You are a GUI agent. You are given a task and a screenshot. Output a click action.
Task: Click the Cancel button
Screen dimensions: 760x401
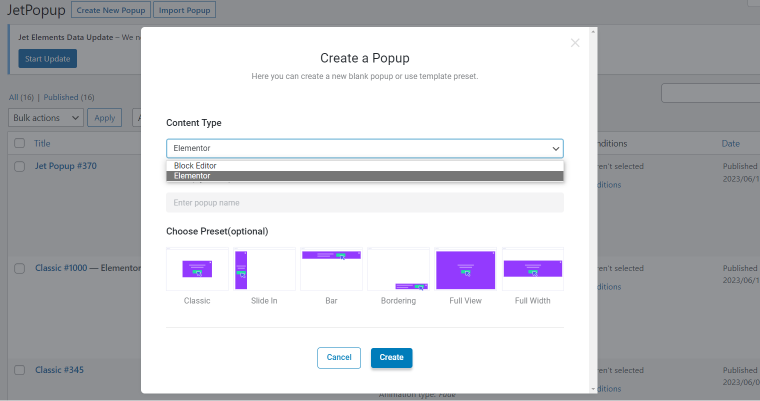click(339, 358)
